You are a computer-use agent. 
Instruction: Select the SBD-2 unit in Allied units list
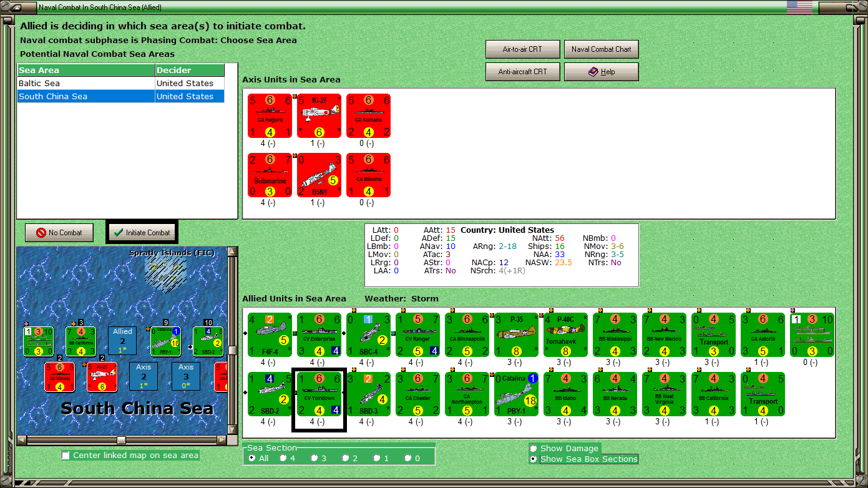[270, 394]
